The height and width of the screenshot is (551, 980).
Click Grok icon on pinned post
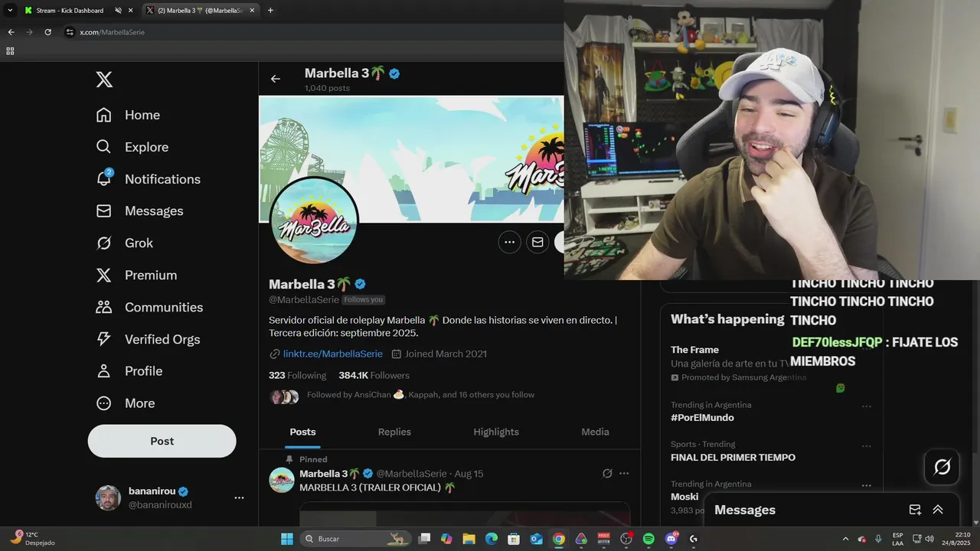pos(607,474)
